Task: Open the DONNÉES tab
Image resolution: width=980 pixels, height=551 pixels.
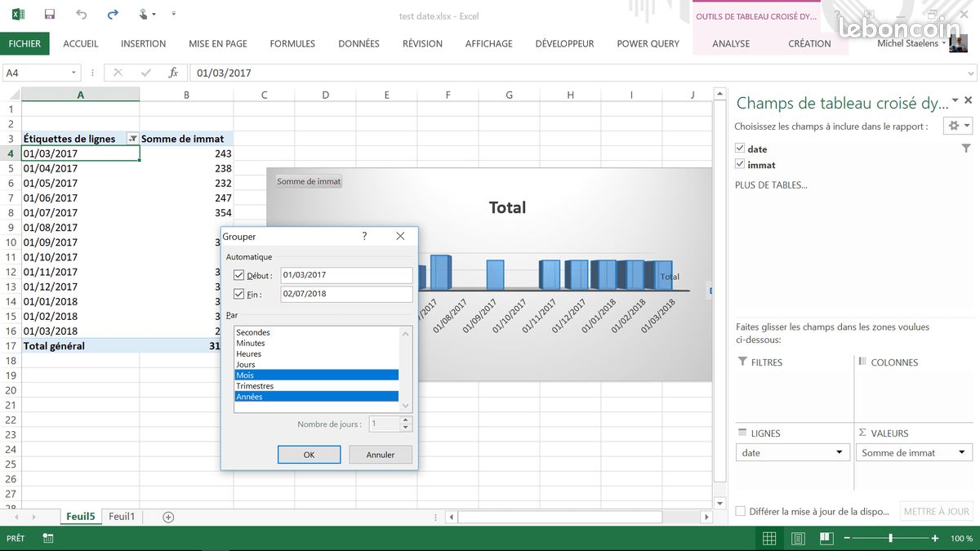Action: click(x=359, y=43)
